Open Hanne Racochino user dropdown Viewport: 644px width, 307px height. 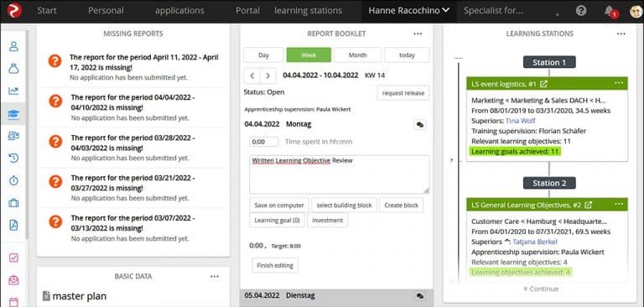click(x=409, y=11)
